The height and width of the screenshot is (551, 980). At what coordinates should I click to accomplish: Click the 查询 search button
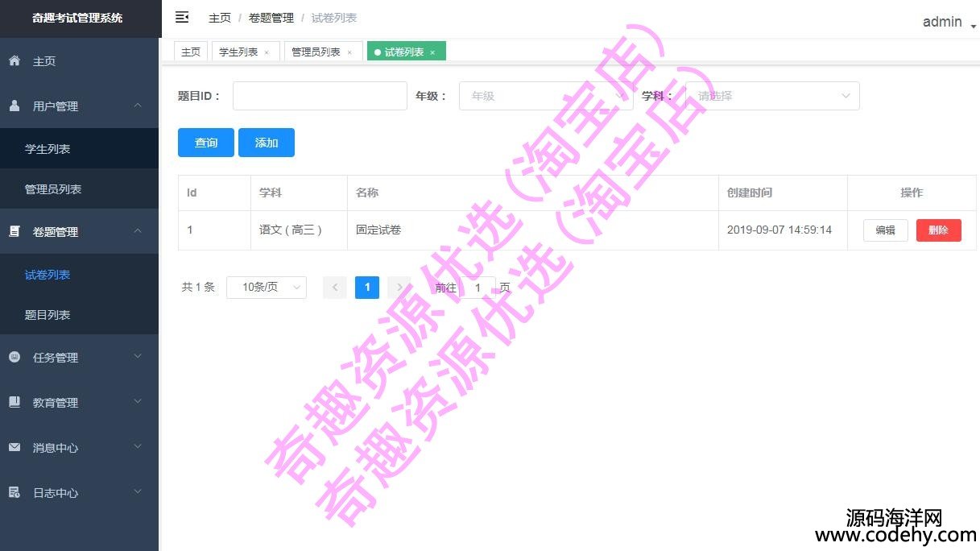tap(206, 143)
